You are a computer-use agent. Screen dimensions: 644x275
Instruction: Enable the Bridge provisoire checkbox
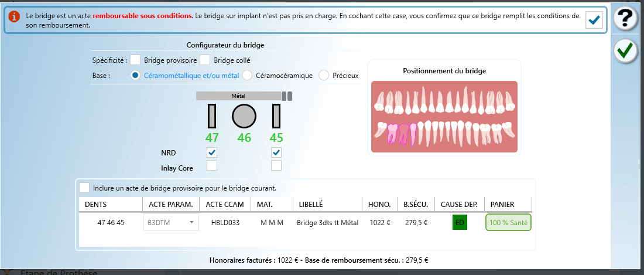click(135, 60)
